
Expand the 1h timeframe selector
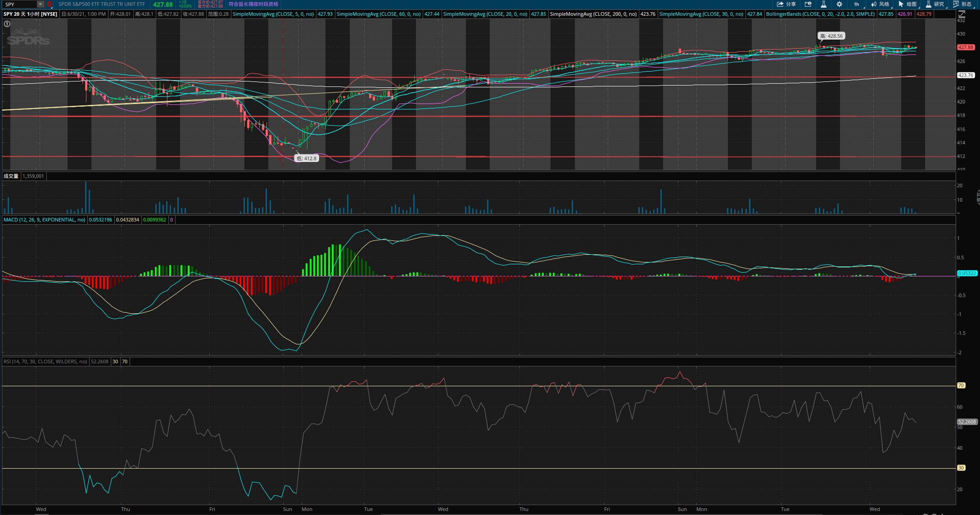coord(857,4)
